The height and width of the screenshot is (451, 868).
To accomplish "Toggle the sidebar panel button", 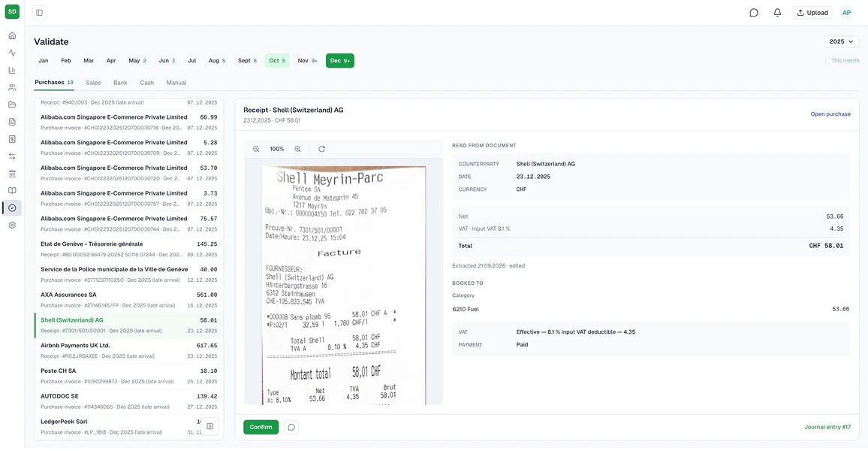I will click(39, 13).
